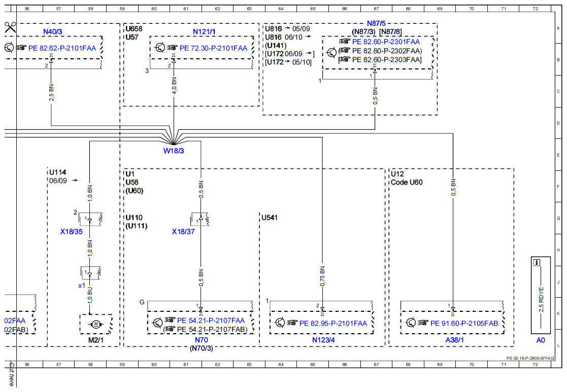Follow the PE 91.60-P-2105FAB reference
This screenshot has height=392, width=567.
464,324
